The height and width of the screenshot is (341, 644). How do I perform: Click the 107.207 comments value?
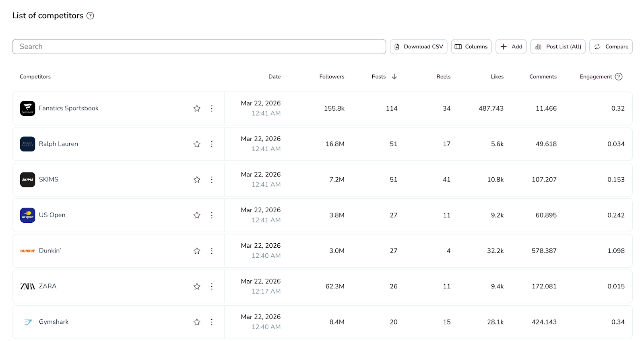(x=544, y=180)
